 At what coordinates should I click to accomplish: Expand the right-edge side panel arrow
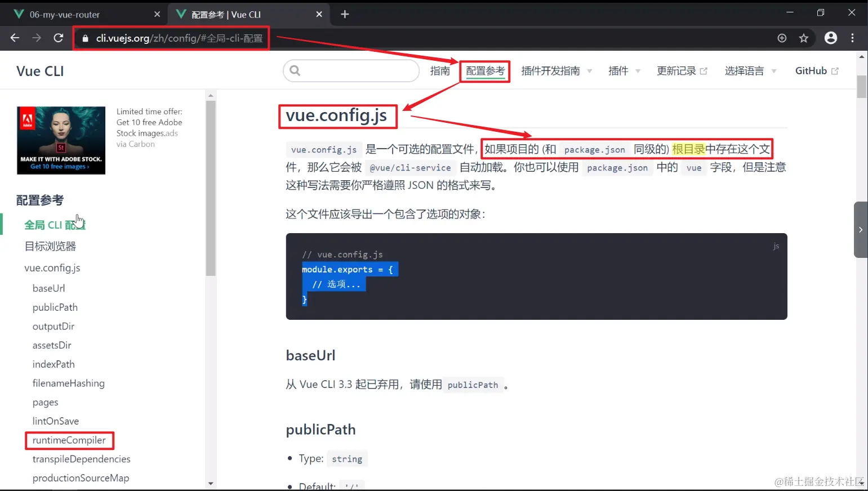tap(861, 230)
